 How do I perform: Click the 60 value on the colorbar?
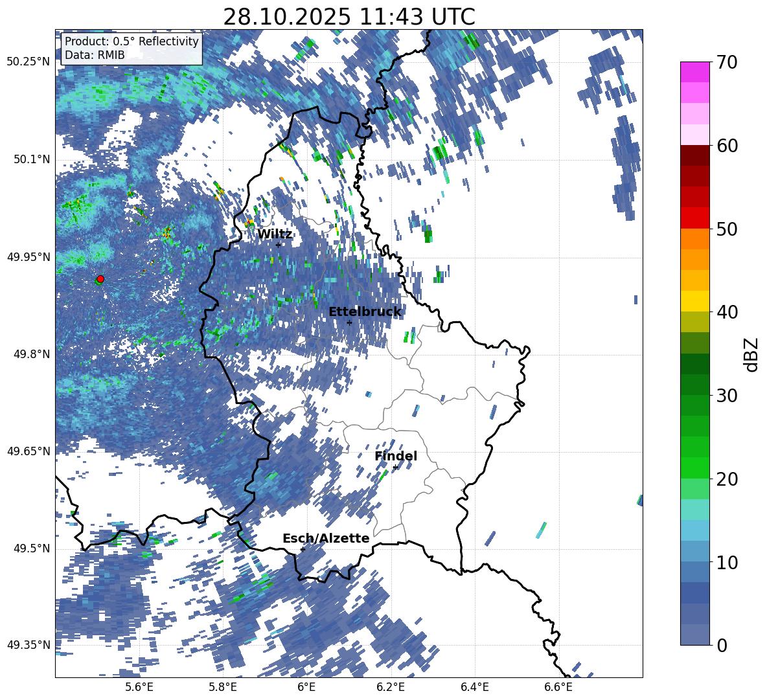click(727, 146)
